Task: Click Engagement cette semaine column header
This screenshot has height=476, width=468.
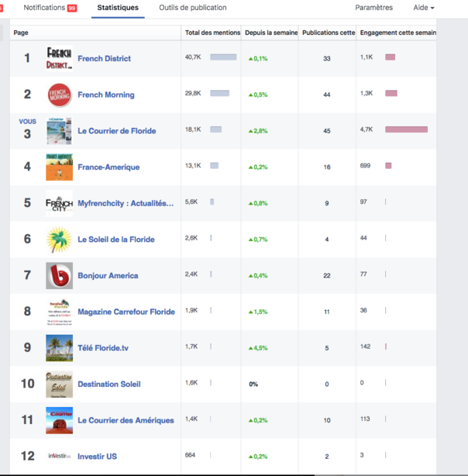Action: click(x=398, y=33)
